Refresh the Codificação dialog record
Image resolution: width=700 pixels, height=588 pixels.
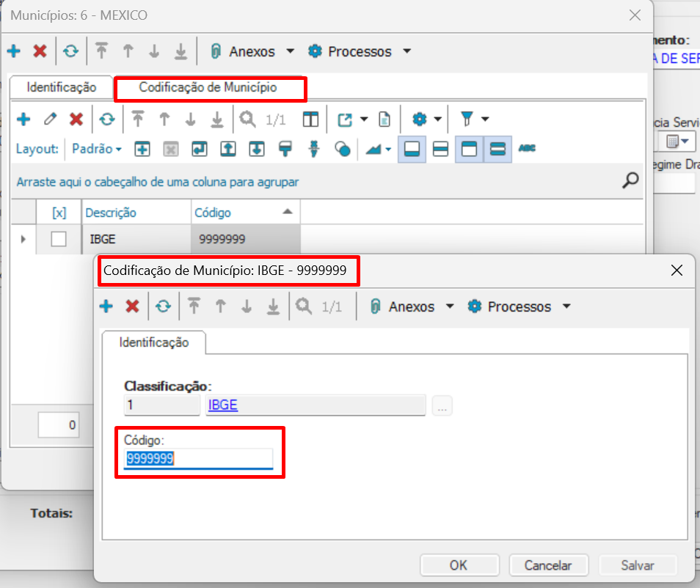coord(163,306)
